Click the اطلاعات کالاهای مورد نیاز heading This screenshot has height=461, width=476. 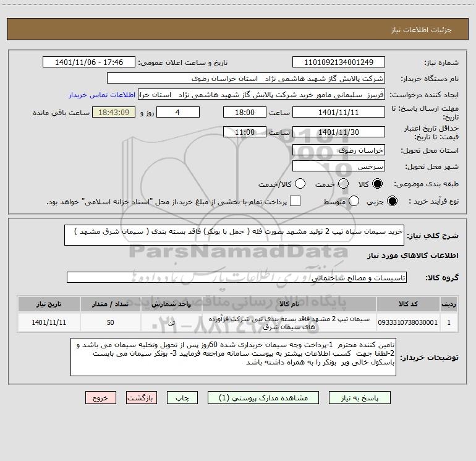coord(413,256)
